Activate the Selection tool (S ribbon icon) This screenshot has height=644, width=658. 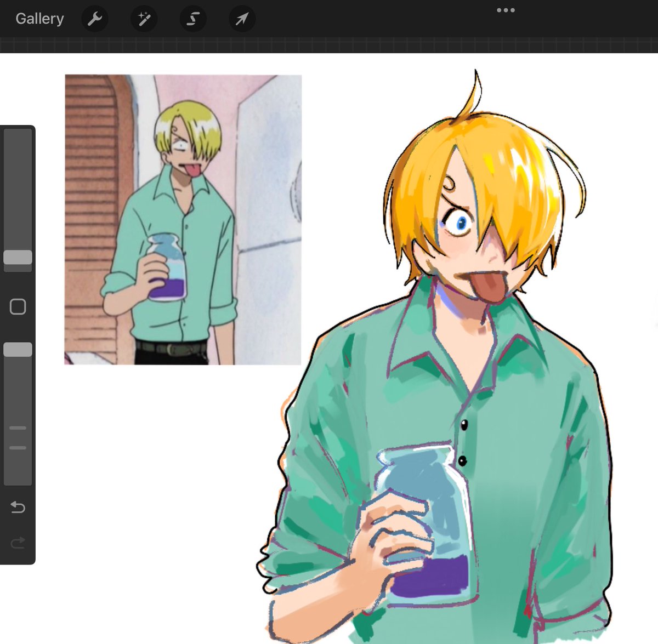click(x=192, y=18)
